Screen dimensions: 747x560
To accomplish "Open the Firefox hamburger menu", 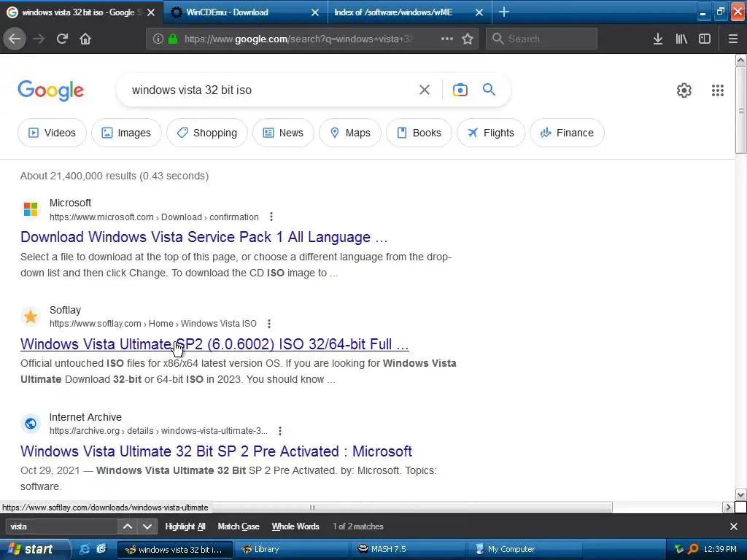I will 732,39.
